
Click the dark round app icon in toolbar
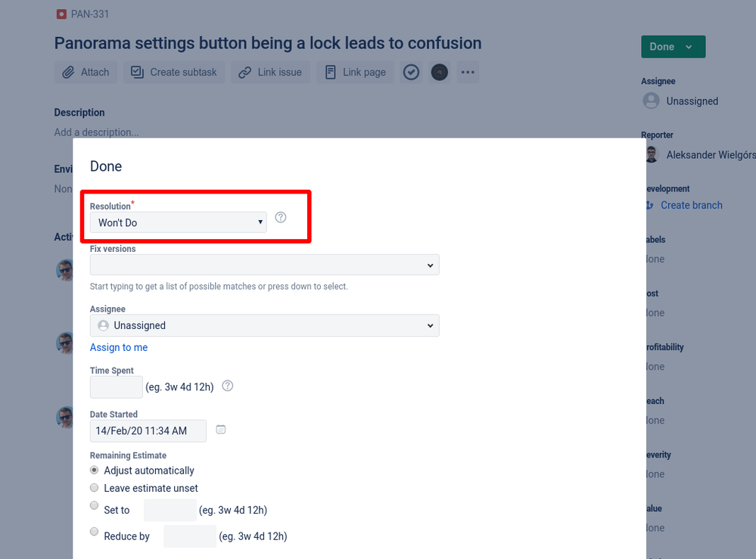coord(439,73)
